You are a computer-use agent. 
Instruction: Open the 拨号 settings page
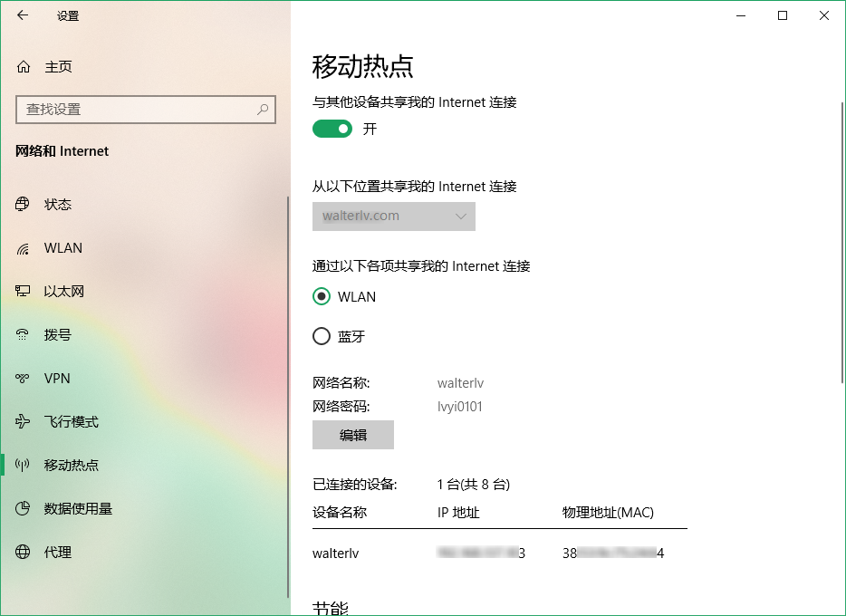click(23, 334)
